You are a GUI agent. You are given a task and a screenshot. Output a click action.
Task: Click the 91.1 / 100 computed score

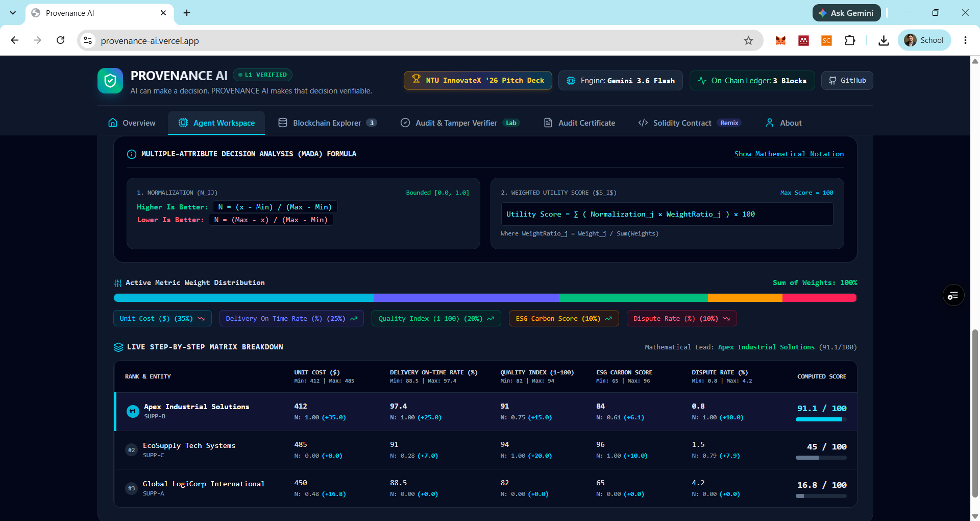tap(821, 409)
